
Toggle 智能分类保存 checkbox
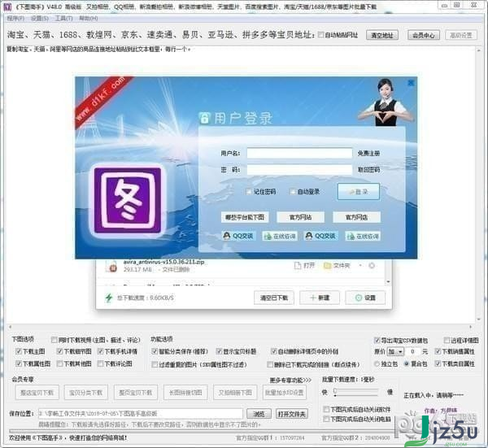click(155, 351)
